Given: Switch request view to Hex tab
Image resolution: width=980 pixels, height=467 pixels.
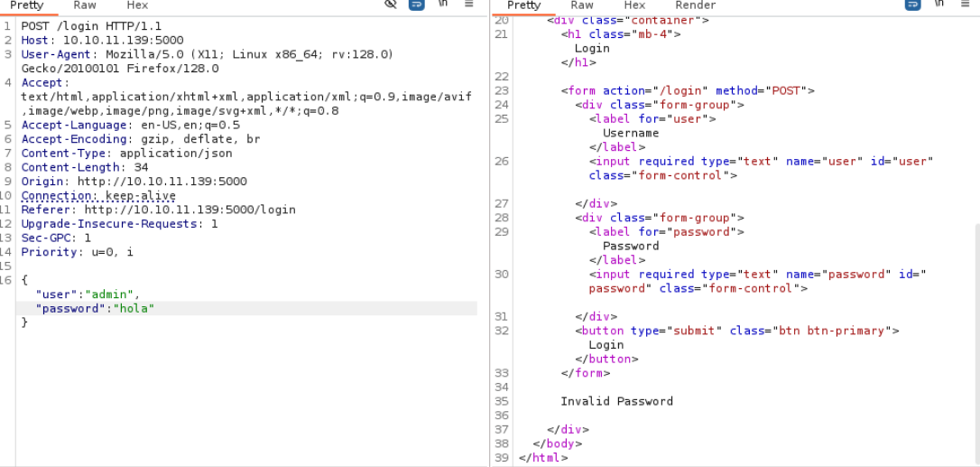Looking at the screenshot, I should tap(137, 5).
